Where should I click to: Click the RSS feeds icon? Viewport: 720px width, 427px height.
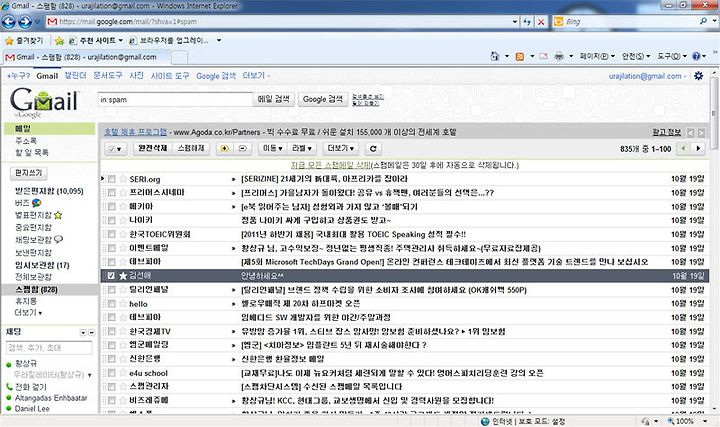point(520,56)
